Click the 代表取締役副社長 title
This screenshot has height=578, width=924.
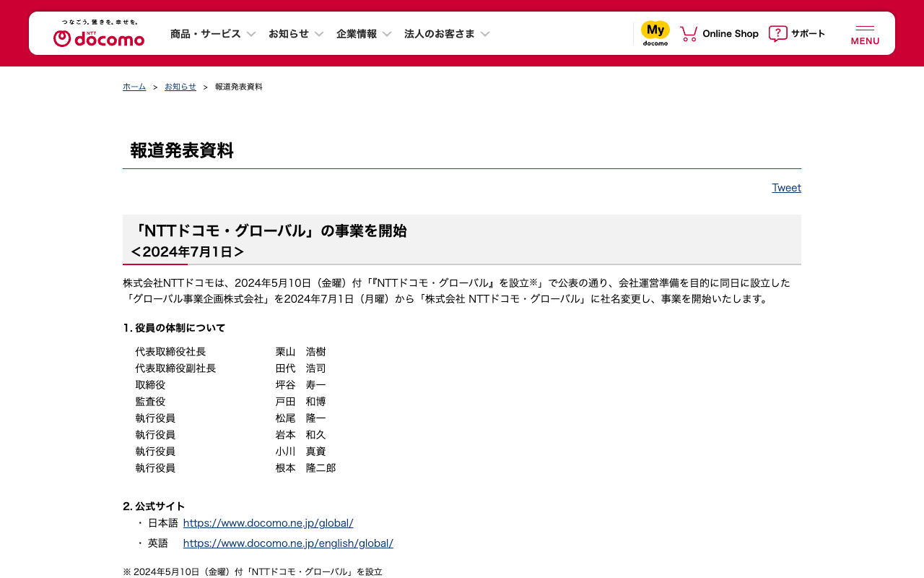click(175, 368)
